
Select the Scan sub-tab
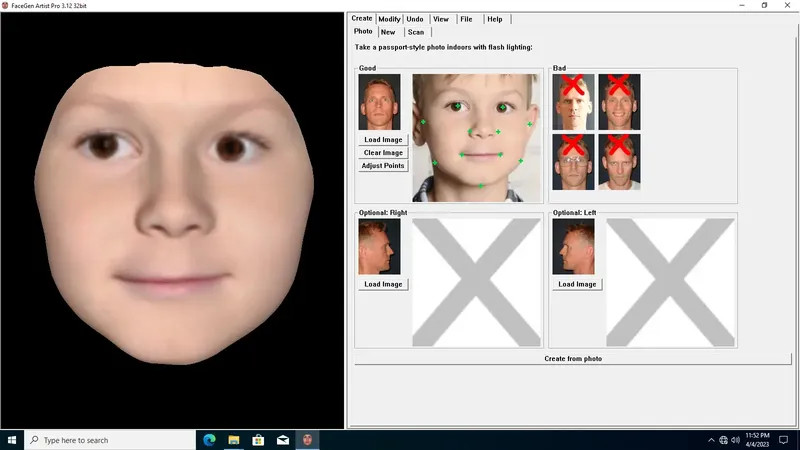[416, 32]
